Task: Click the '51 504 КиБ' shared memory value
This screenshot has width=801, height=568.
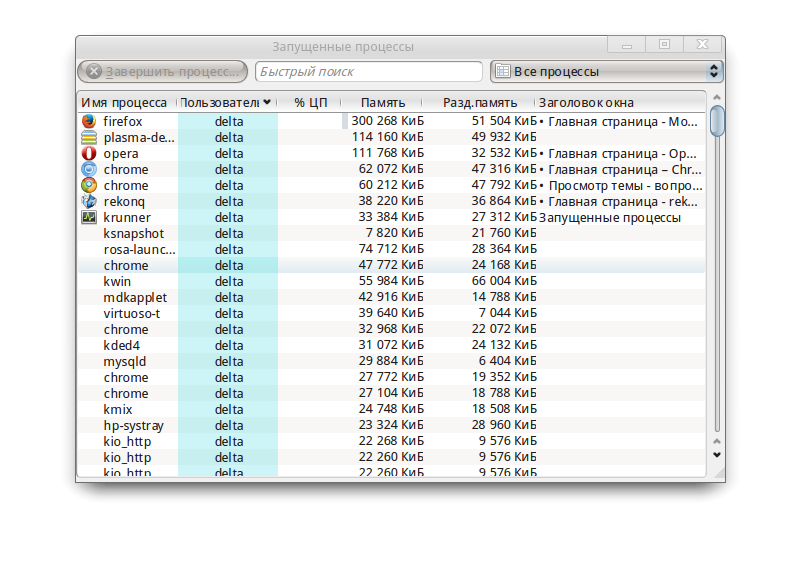Action: (504, 121)
